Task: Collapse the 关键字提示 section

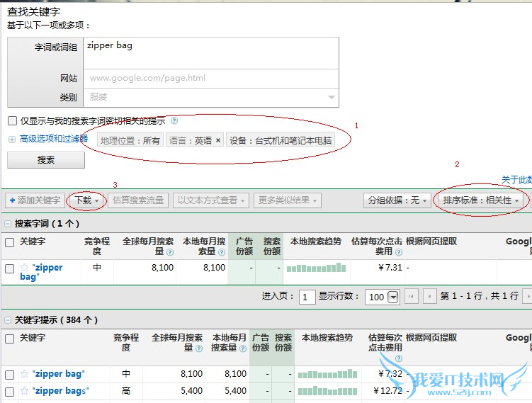Action: 7,320
